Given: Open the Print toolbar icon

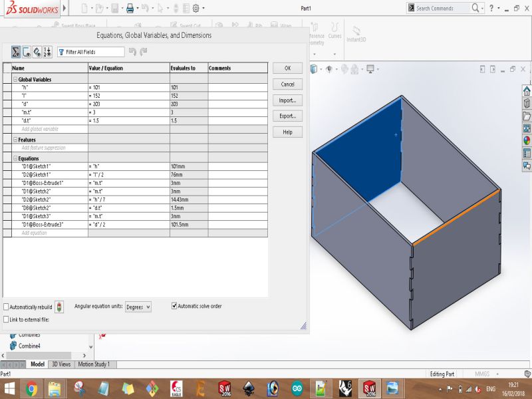Looking at the screenshot, I should [x=130, y=8].
